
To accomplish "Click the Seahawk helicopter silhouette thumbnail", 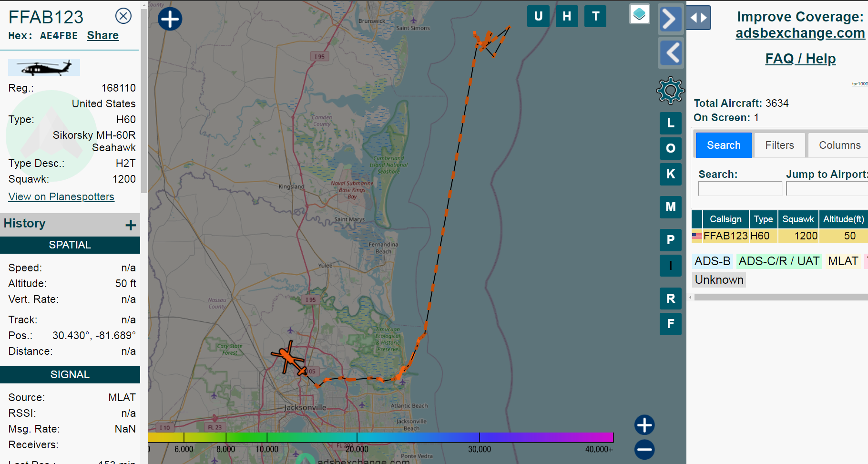I will [x=44, y=68].
